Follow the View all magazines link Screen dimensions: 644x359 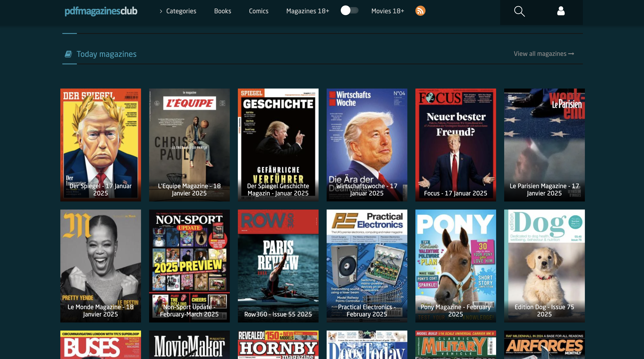pos(544,54)
